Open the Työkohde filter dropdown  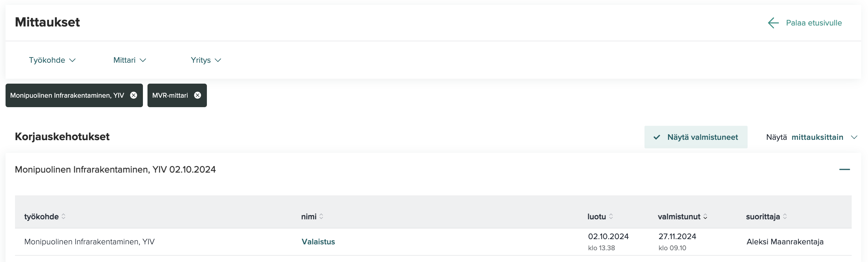[52, 60]
